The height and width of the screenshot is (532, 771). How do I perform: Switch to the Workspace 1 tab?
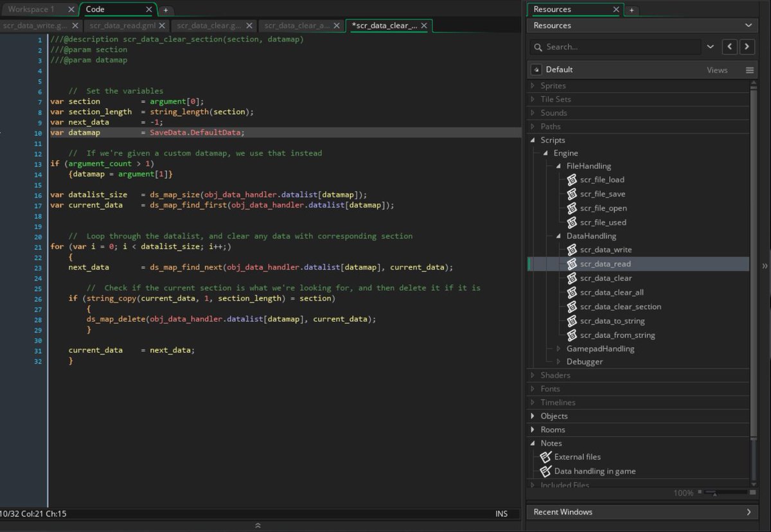click(31, 10)
